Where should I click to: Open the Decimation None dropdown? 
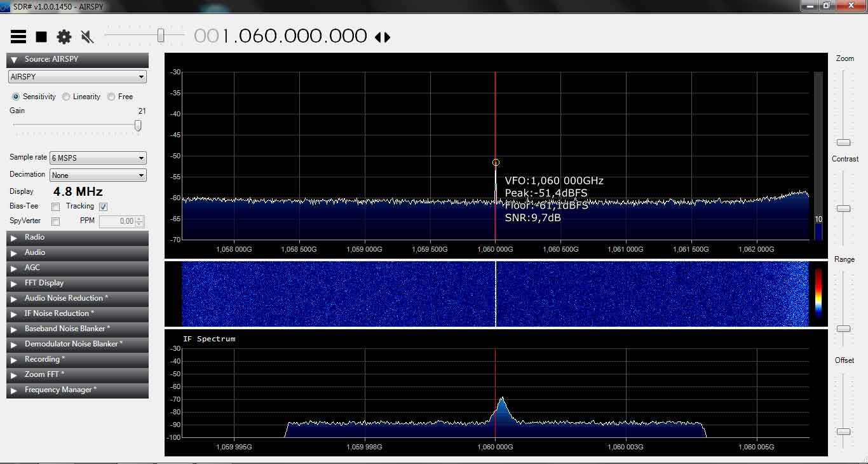coord(98,175)
